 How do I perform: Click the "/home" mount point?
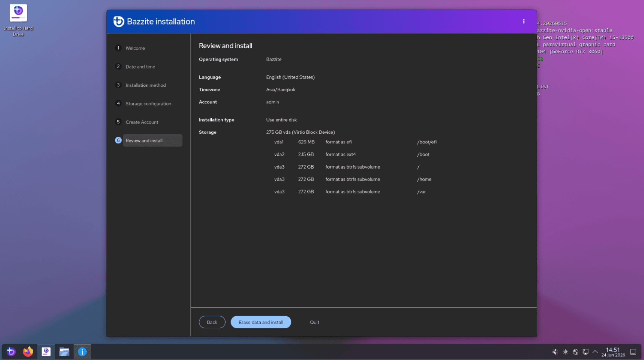424,179
